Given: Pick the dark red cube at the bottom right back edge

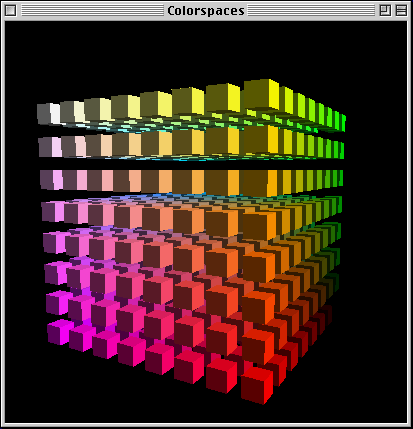Looking at the screenshot, I should pos(327,315).
